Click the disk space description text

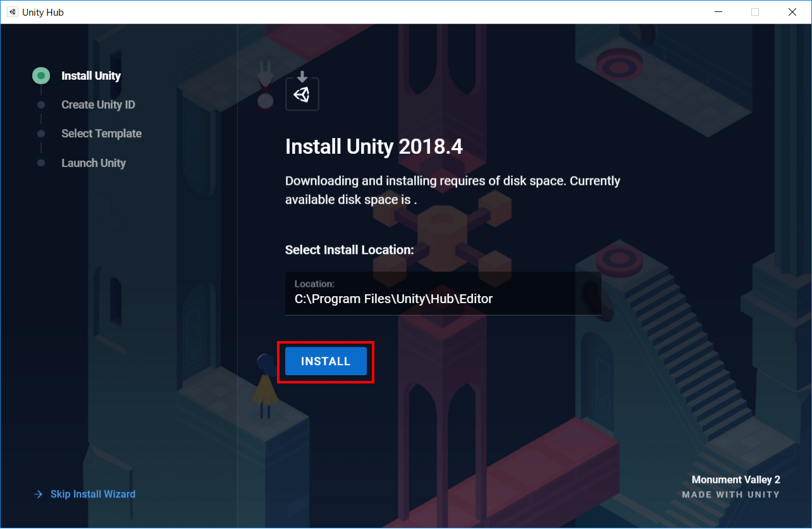tap(453, 190)
